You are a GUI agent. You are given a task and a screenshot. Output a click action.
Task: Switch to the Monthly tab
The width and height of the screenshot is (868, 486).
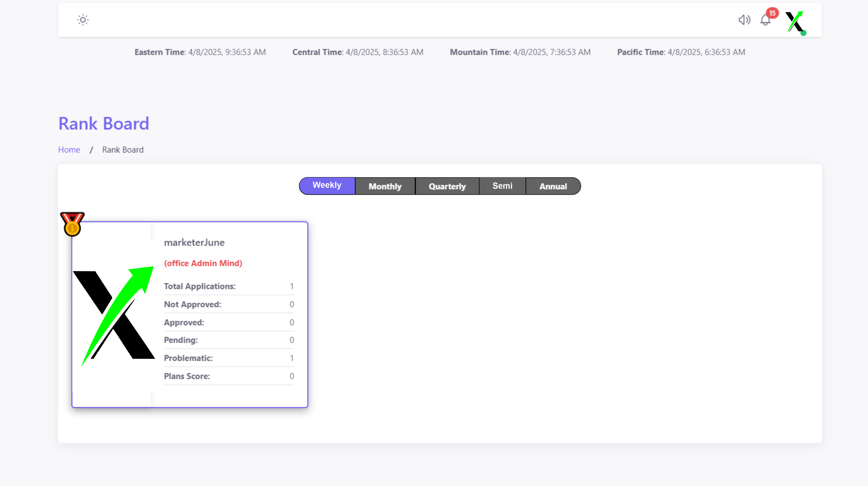(385, 186)
